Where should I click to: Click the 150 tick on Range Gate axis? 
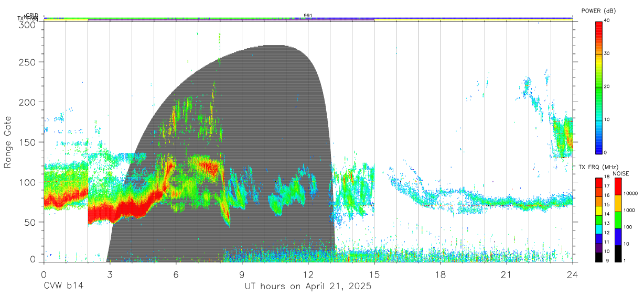[28, 142]
